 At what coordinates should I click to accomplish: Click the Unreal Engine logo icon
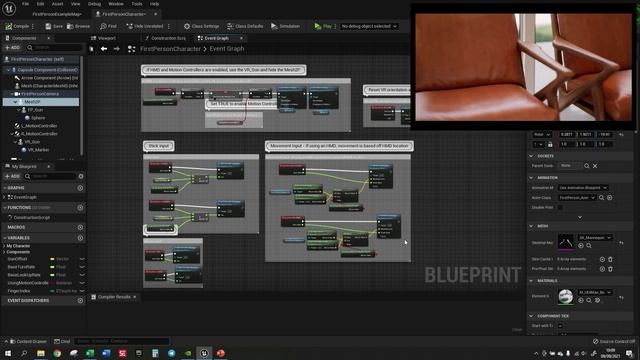9,8
